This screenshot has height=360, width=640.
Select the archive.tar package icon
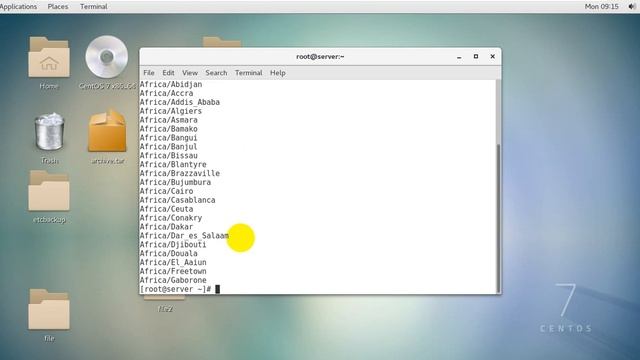pyautogui.click(x=107, y=131)
